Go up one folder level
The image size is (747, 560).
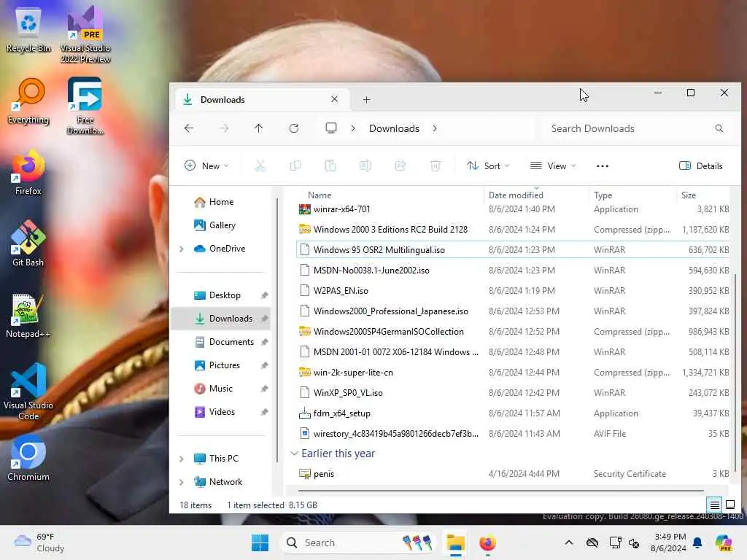pos(259,128)
